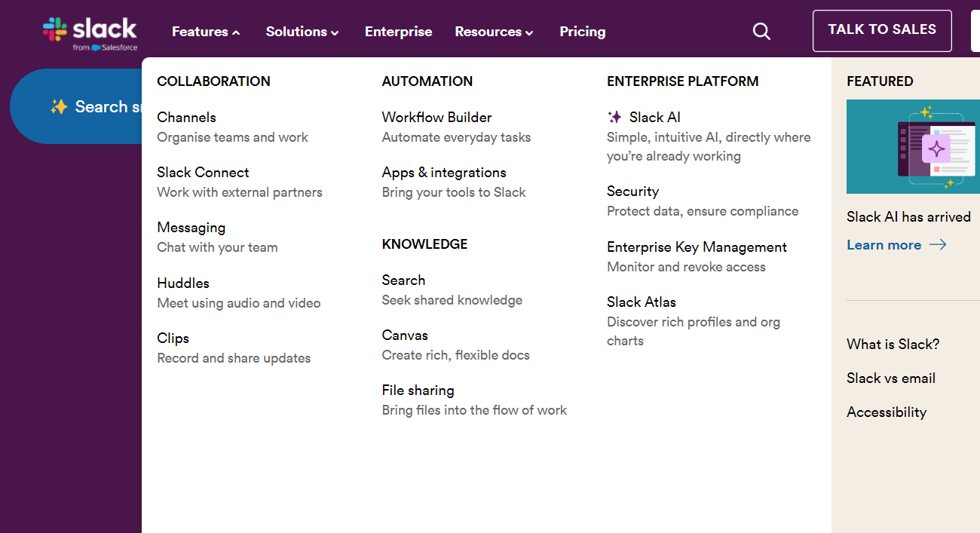This screenshot has width=980, height=533.
Task: Open Slack Connect feature link
Action: (203, 172)
